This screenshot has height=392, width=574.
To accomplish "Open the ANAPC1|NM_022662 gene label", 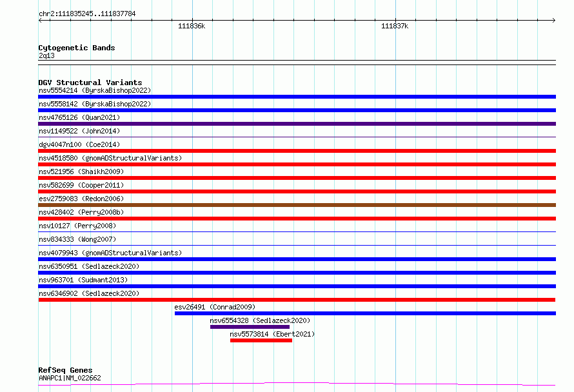I will coord(70,378).
